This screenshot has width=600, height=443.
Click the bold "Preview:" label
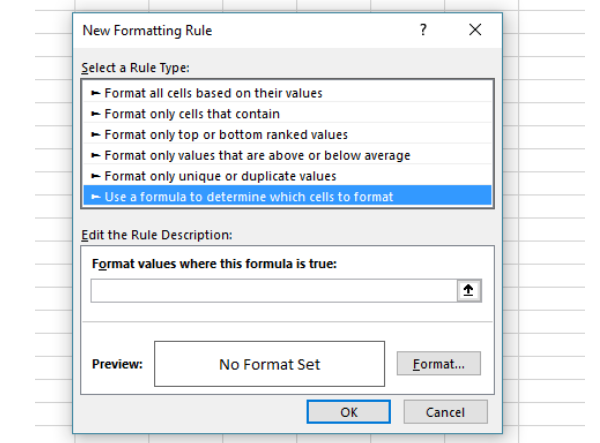117,364
